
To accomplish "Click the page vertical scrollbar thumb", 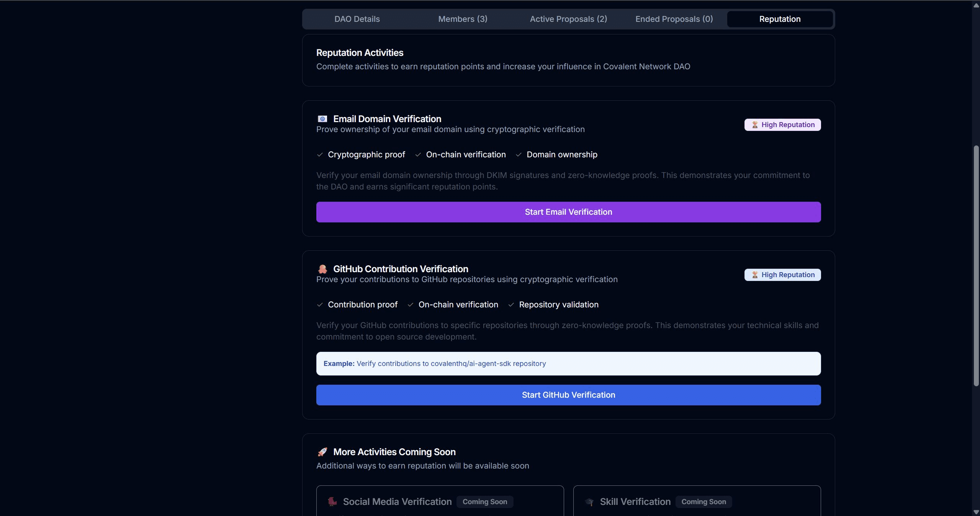I will 976,266.
